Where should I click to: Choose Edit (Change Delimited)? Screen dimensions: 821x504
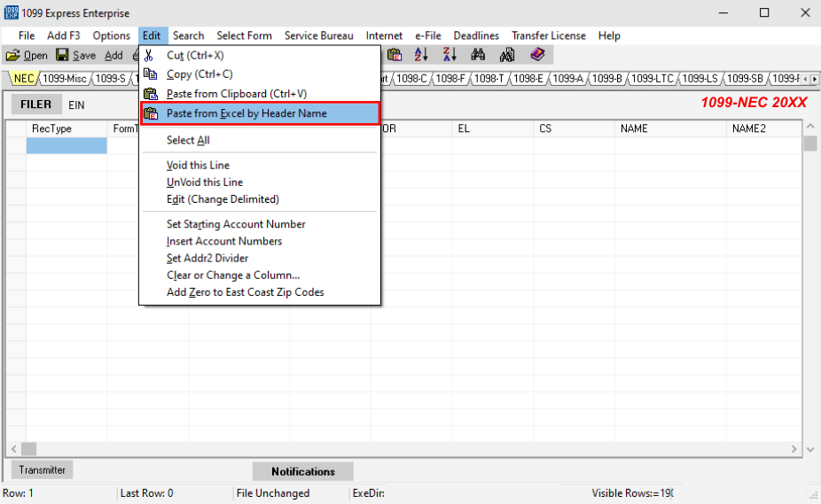click(x=260, y=199)
